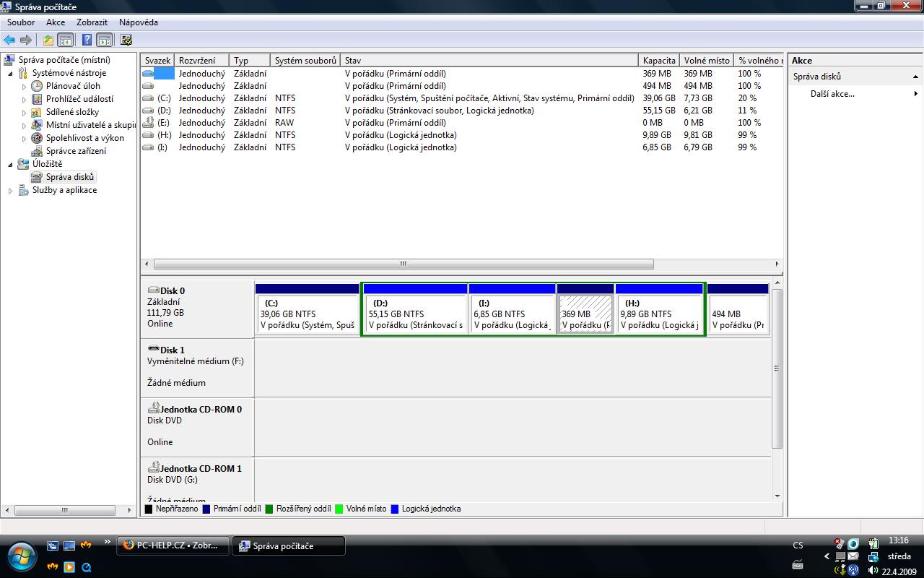
Task: Select Správa disků tree node
Action: (x=69, y=177)
